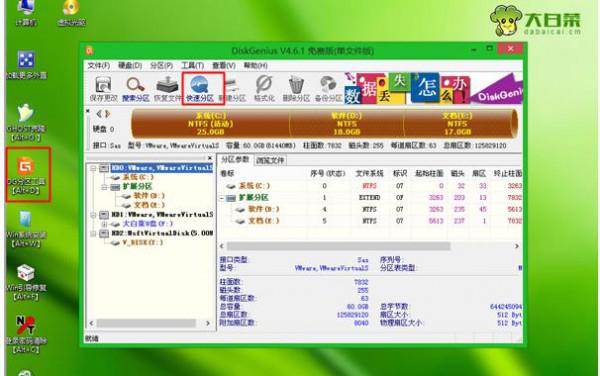The image size is (600, 376).
Task: Click the 卷标 column header
Action: click(x=227, y=174)
